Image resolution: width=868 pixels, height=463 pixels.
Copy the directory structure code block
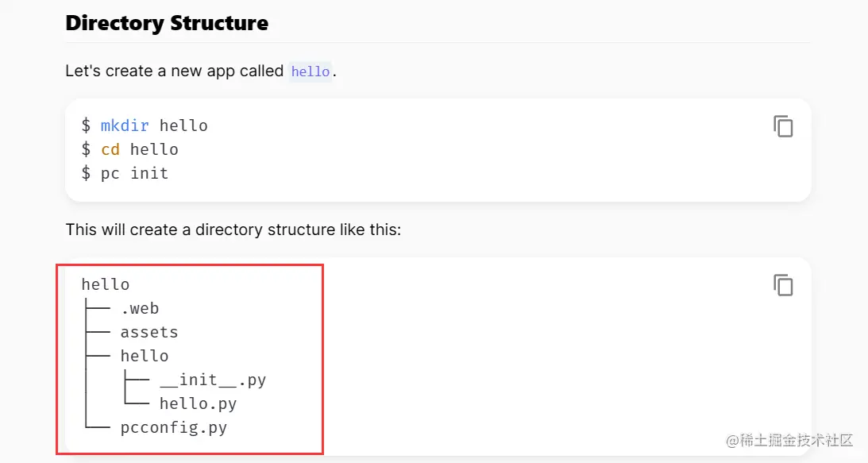coord(783,285)
